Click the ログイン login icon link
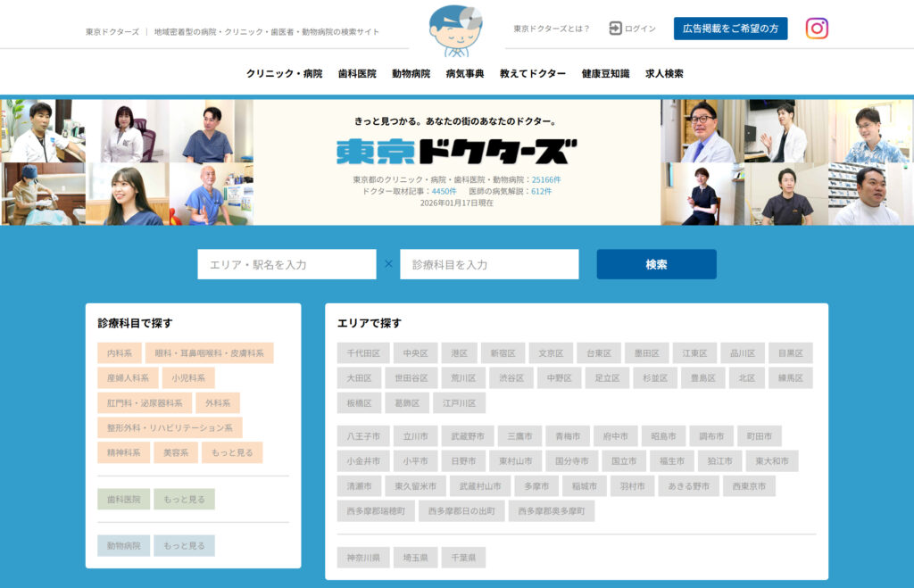This screenshot has height=588, width=914. click(632, 29)
